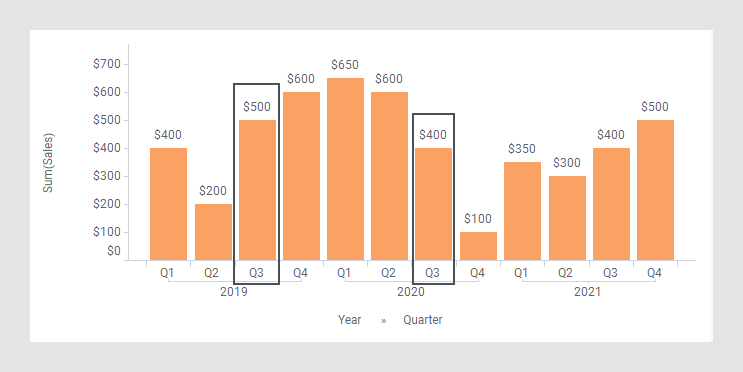743x372 pixels.
Task: Click the $200 bar for 2019 Q2
Action: pyautogui.click(x=213, y=232)
